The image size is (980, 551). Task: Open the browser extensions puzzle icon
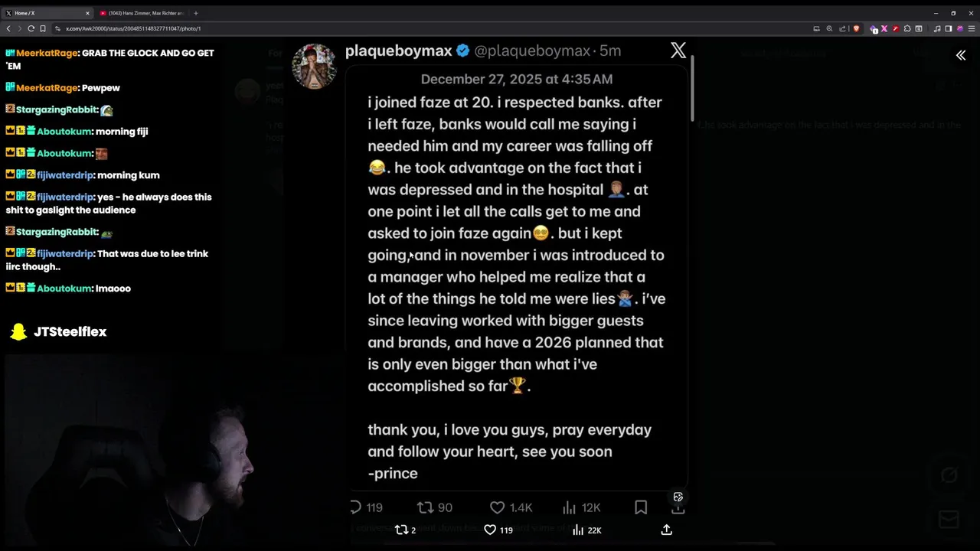[907, 28]
